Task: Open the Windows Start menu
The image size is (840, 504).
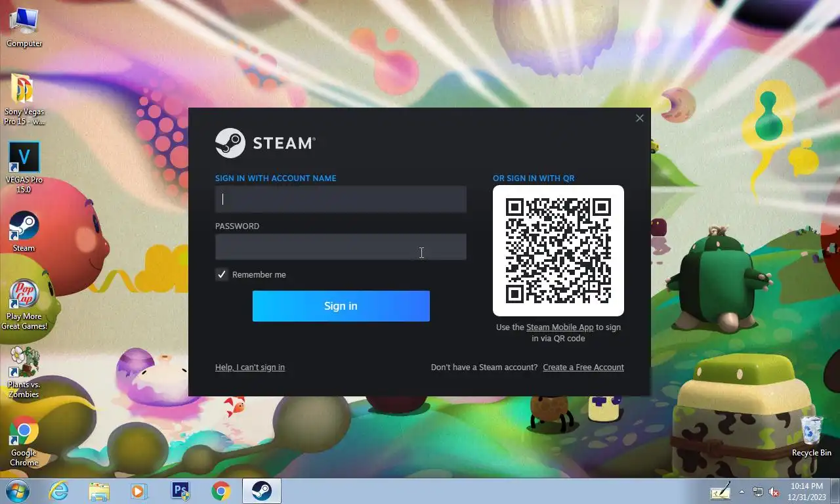Action: [17, 491]
